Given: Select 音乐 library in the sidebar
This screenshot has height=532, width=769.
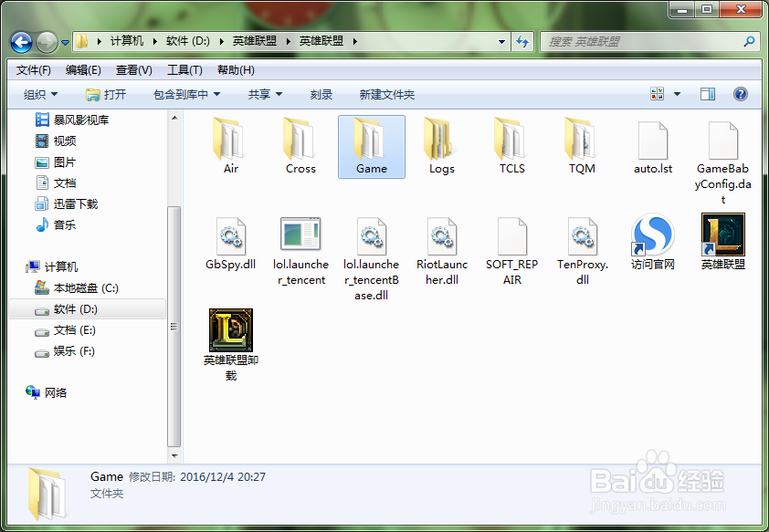Looking at the screenshot, I should click(56, 225).
